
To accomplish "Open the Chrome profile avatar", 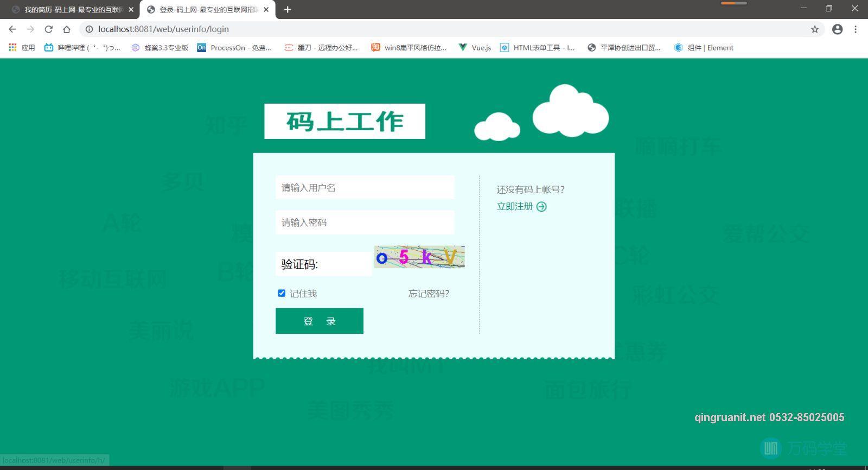I will [x=837, y=29].
